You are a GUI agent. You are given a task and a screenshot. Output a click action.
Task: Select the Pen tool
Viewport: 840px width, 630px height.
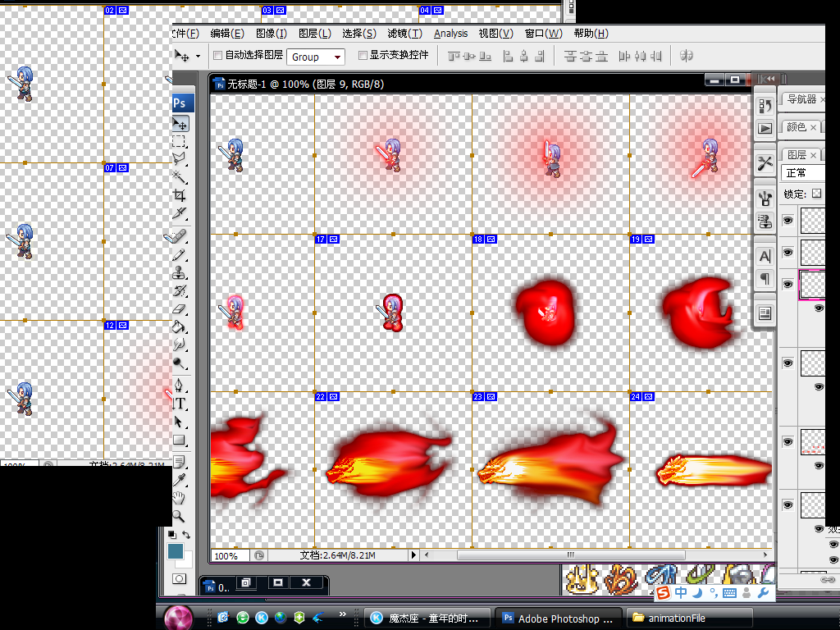179,386
